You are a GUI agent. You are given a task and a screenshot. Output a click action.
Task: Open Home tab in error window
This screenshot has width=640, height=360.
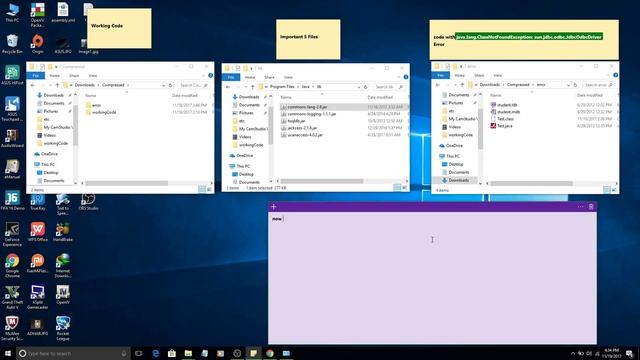coord(460,76)
